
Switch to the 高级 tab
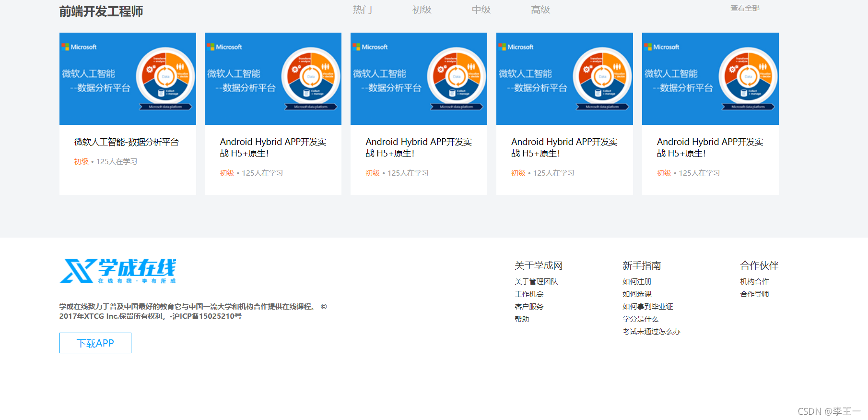click(x=540, y=10)
